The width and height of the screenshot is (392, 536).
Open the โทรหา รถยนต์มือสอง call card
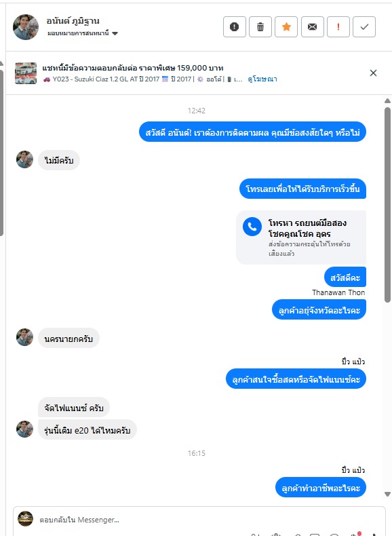pos(301,237)
